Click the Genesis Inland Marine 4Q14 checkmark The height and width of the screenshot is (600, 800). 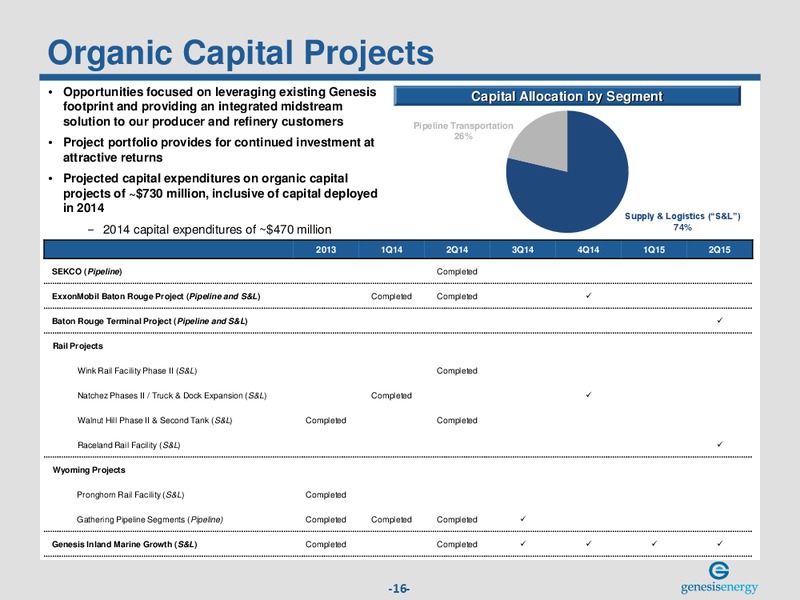click(x=588, y=543)
